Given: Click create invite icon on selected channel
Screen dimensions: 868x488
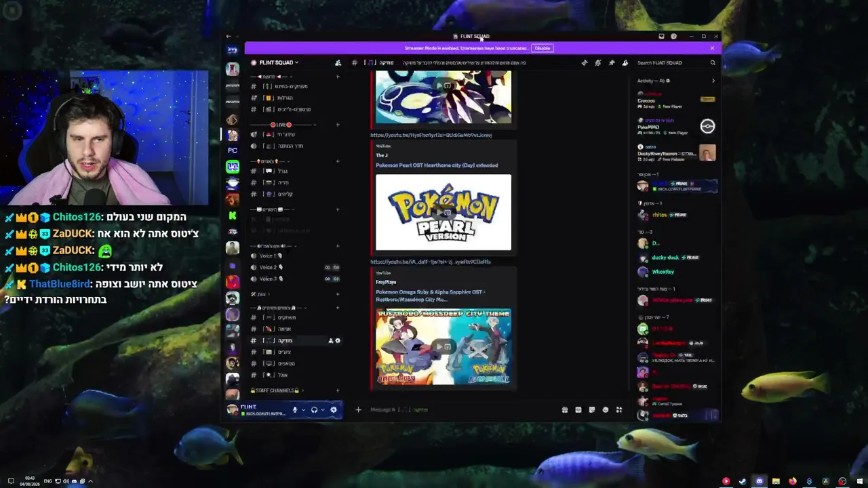Looking at the screenshot, I should (x=331, y=341).
